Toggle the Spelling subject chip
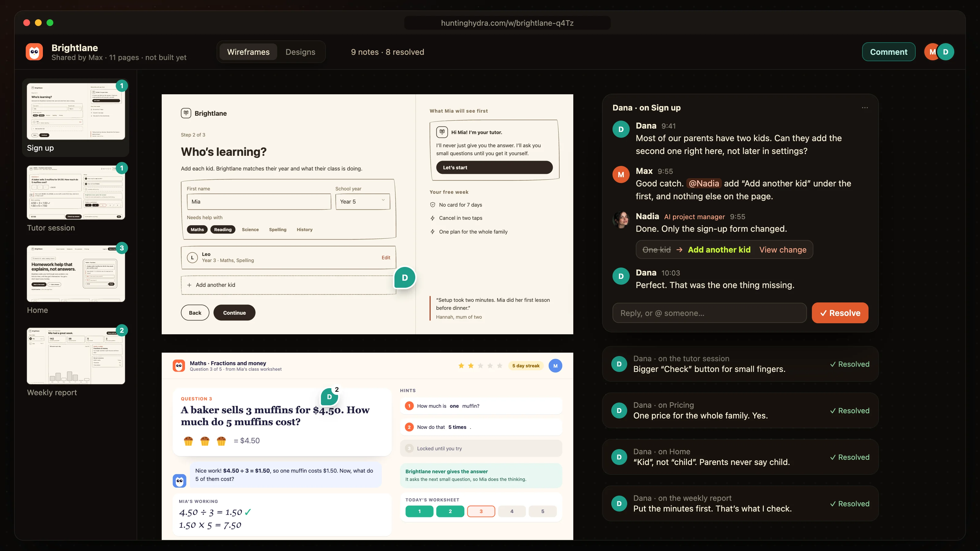This screenshot has width=980, height=551. click(277, 229)
